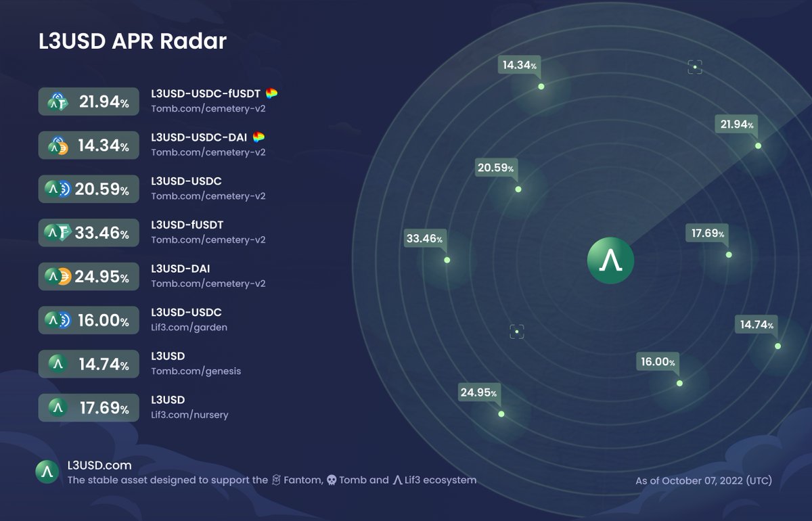Click the radar dot under 21.94% label
Image resolution: width=812 pixels, height=521 pixels.
point(758,145)
